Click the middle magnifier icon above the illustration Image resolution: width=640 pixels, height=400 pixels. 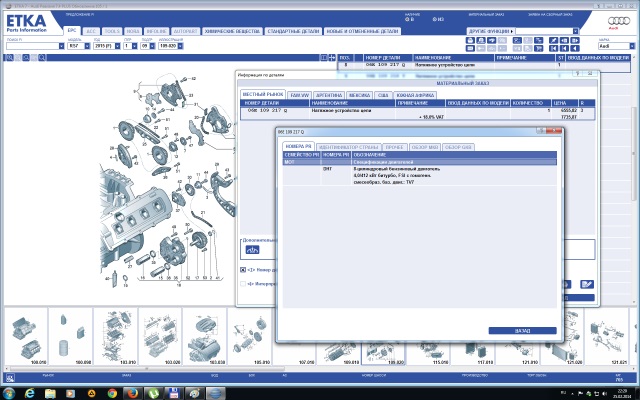[26, 58]
